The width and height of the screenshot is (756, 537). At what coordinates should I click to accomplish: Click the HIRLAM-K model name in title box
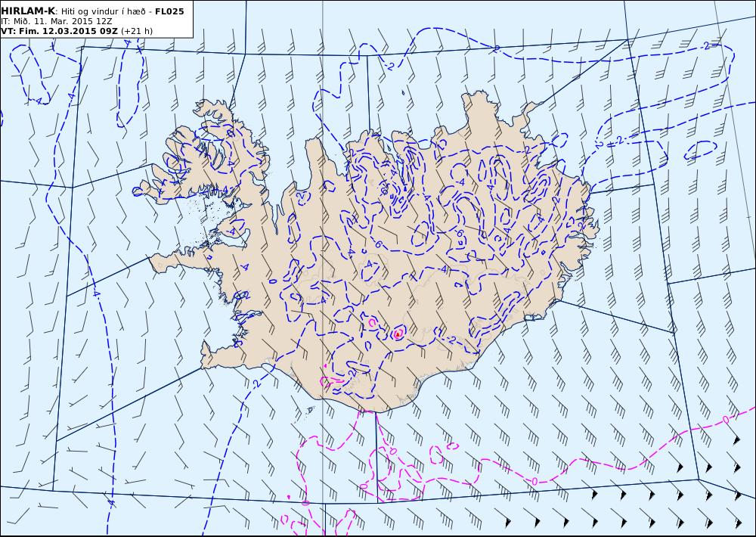coord(28,11)
